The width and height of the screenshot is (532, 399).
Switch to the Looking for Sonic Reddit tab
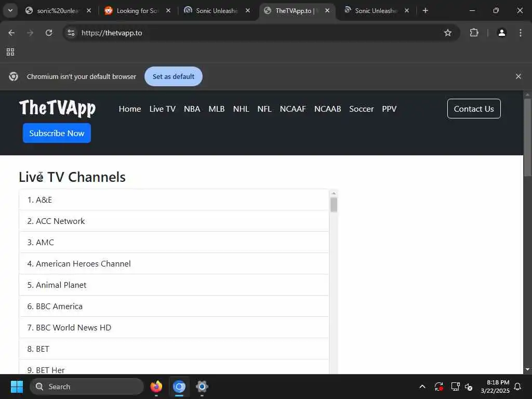137,10
